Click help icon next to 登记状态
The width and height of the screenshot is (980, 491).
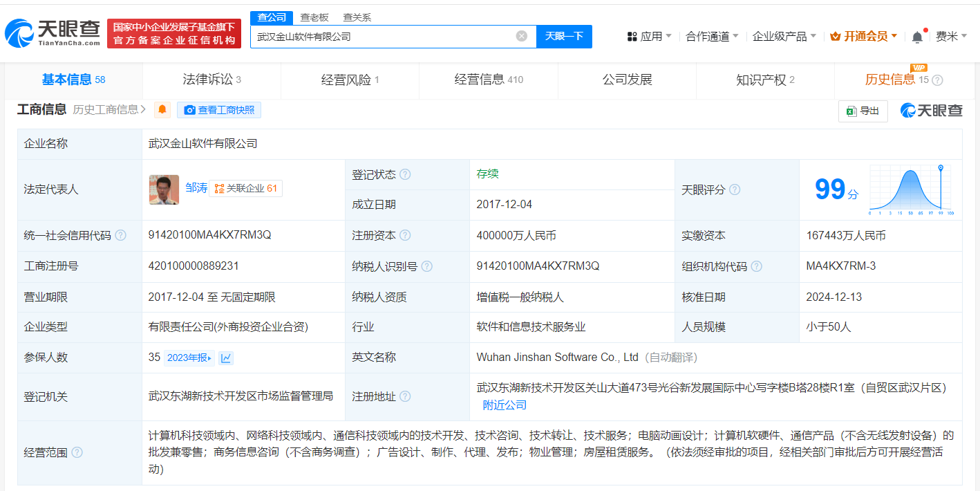[405, 174]
